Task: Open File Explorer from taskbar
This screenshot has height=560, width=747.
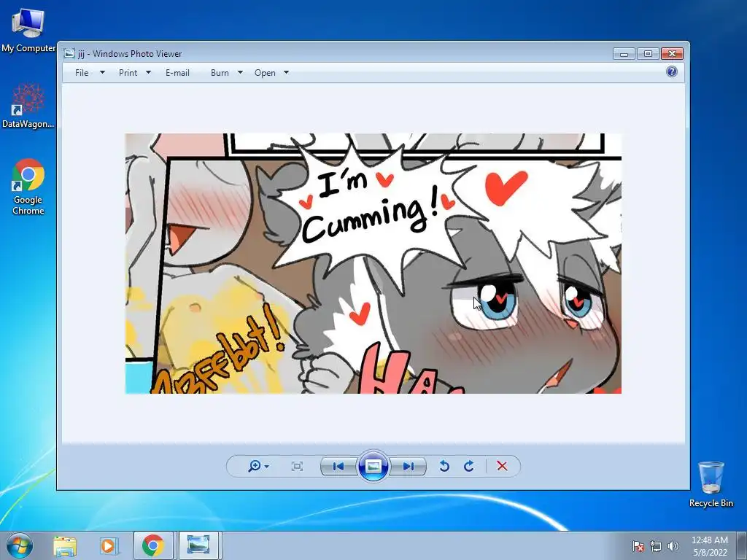Action: click(65, 545)
